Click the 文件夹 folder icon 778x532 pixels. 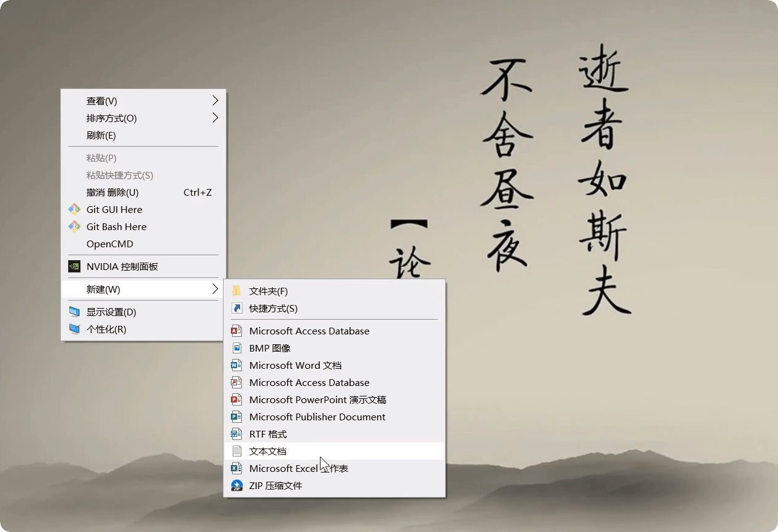pyautogui.click(x=236, y=291)
